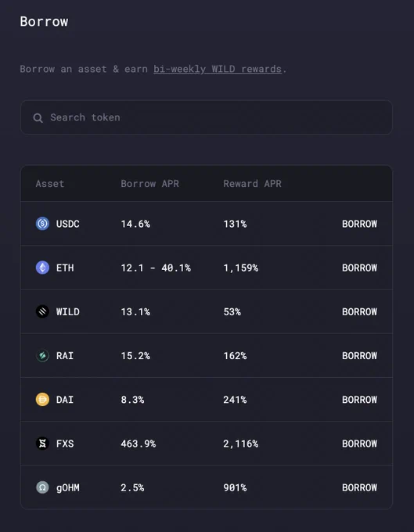414x532 pixels.
Task: Choose BORROW for the FXS asset
Action: pyautogui.click(x=359, y=444)
